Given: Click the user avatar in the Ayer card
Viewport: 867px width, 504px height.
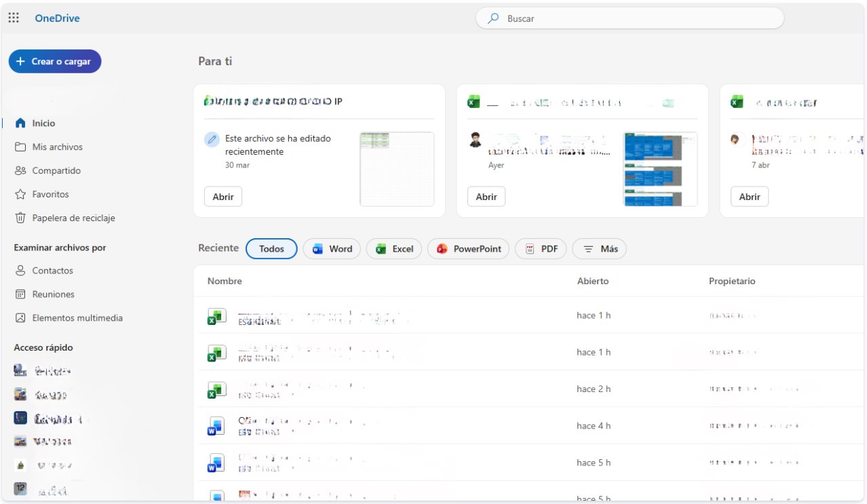Looking at the screenshot, I should [476, 139].
